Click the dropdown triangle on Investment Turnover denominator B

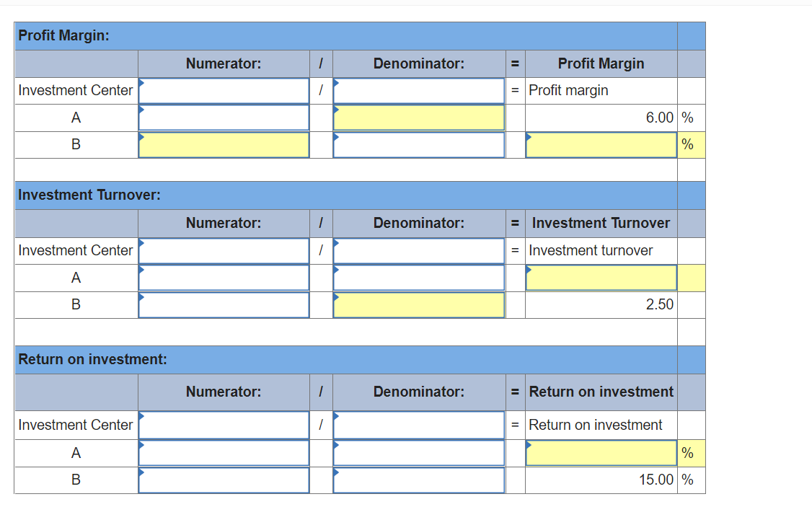(335, 298)
